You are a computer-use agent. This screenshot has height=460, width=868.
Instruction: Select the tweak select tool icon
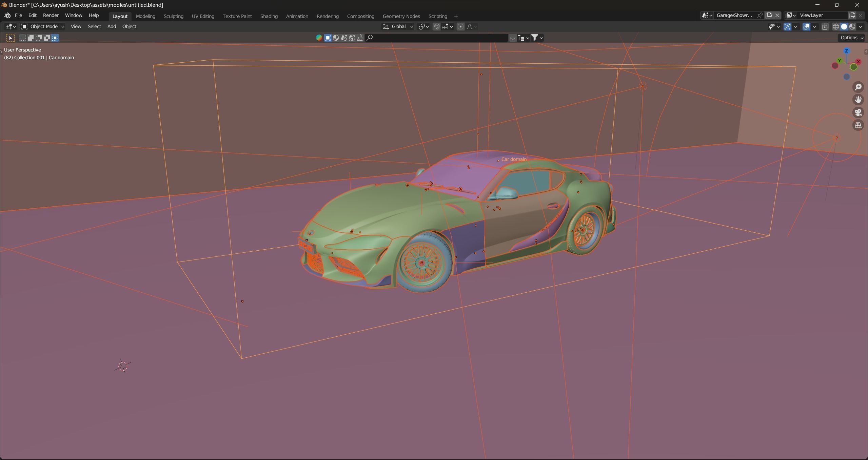[x=10, y=38]
